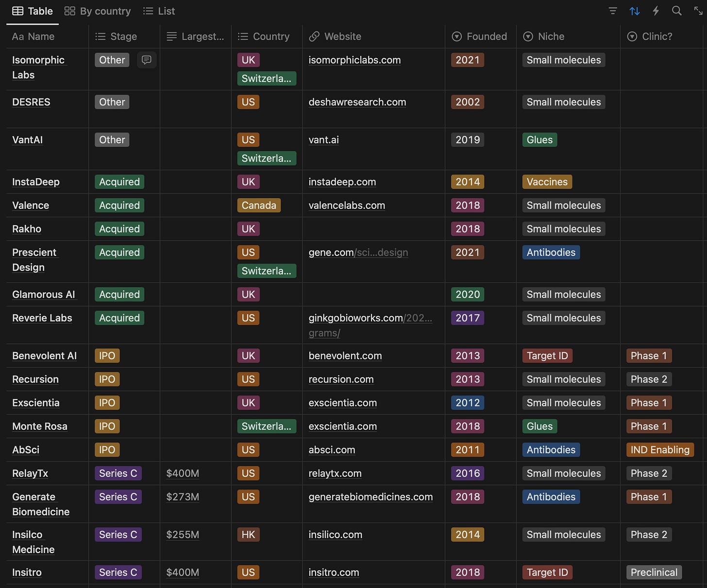Click the IND Enabling tag for AbSci
707x588 pixels.
tap(660, 450)
